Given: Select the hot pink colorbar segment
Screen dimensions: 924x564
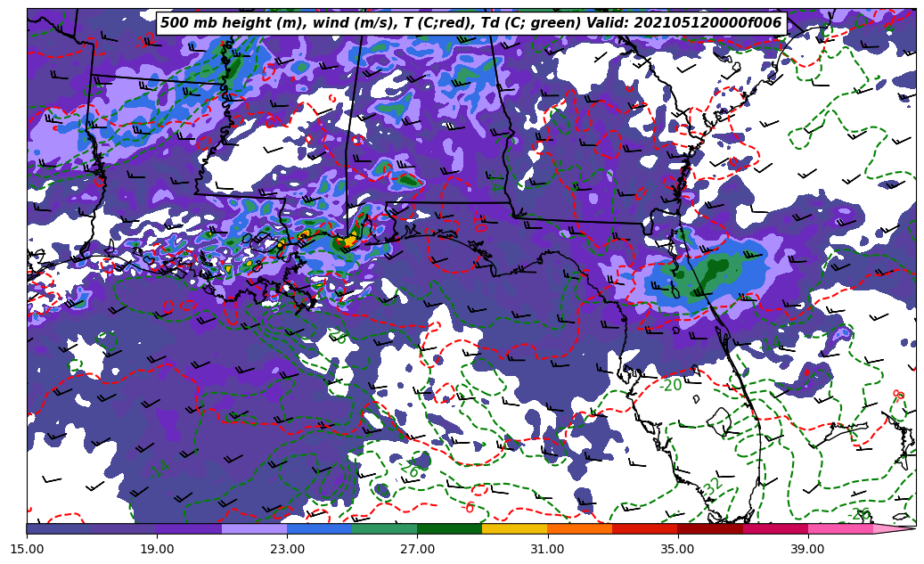Looking at the screenshot, I should pyautogui.click(x=839, y=528).
